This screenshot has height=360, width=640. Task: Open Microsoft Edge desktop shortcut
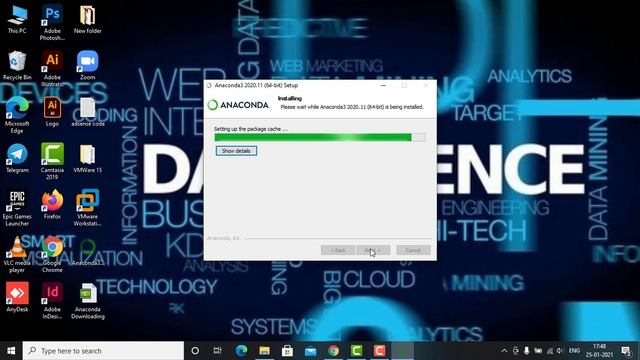(17, 115)
